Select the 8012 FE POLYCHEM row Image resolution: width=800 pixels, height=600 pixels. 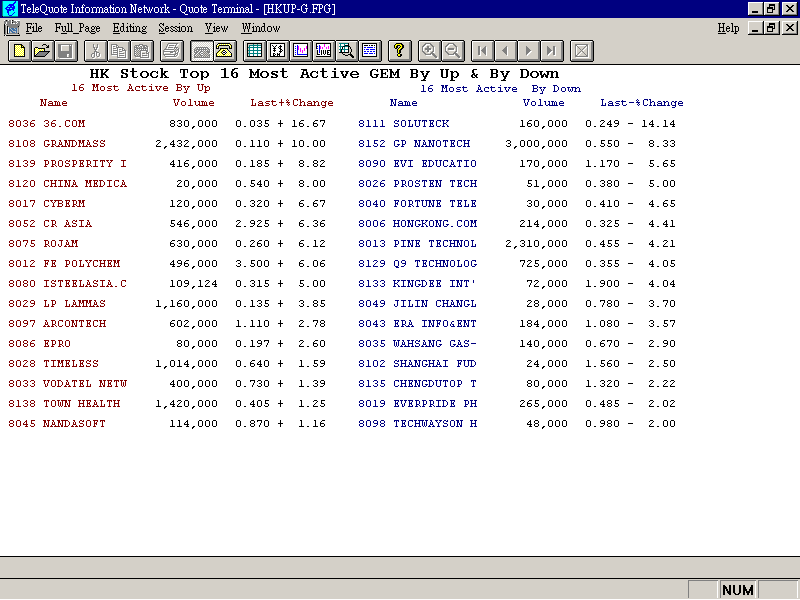tap(167, 263)
